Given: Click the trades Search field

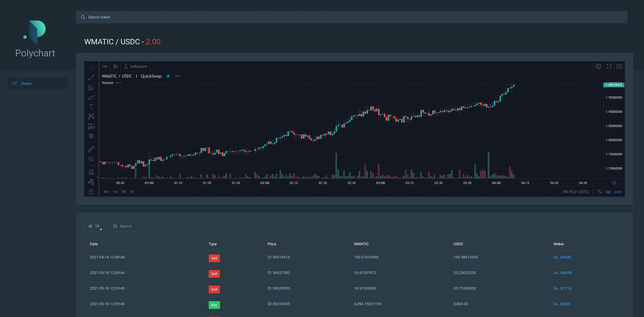Looking at the screenshot, I should coord(367,226).
